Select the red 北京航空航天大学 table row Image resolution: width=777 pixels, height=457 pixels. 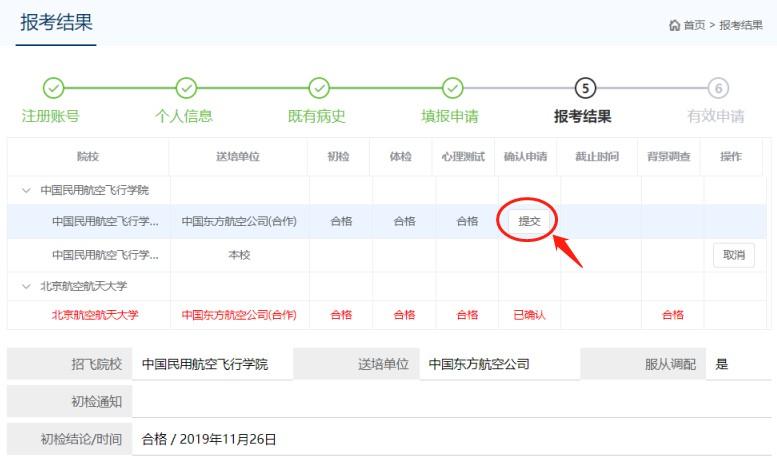(387, 315)
